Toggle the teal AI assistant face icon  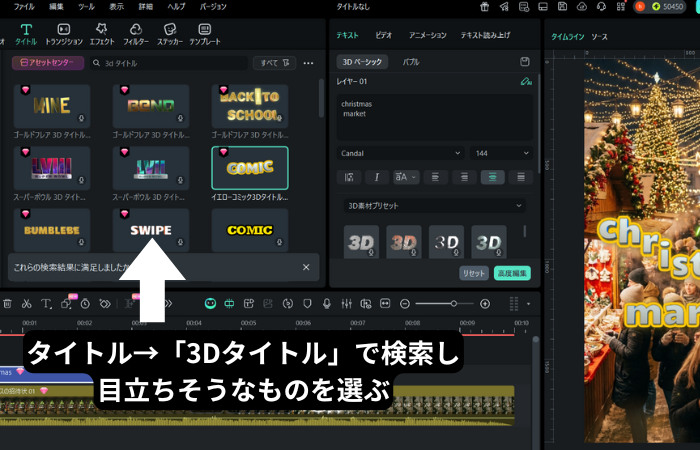click(210, 304)
